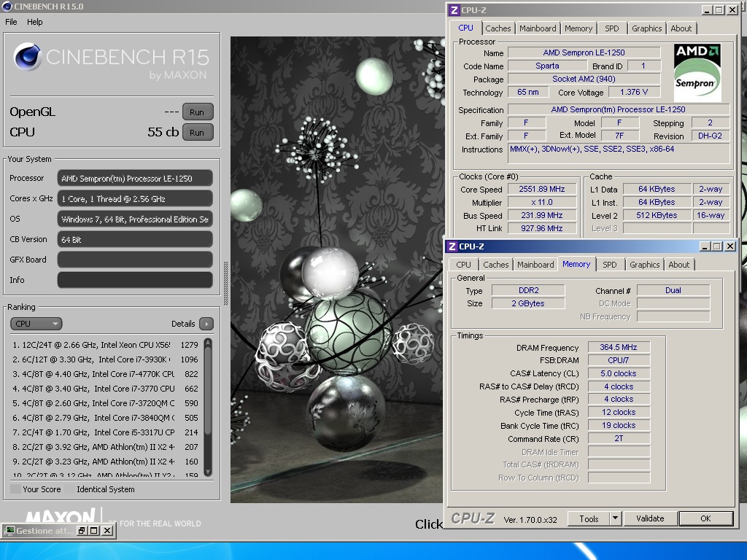Image resolution: width=747 pixels, height=560 pixels.
Task: Click the Cinebench R15 sphere logo
Action: [27, 57]
